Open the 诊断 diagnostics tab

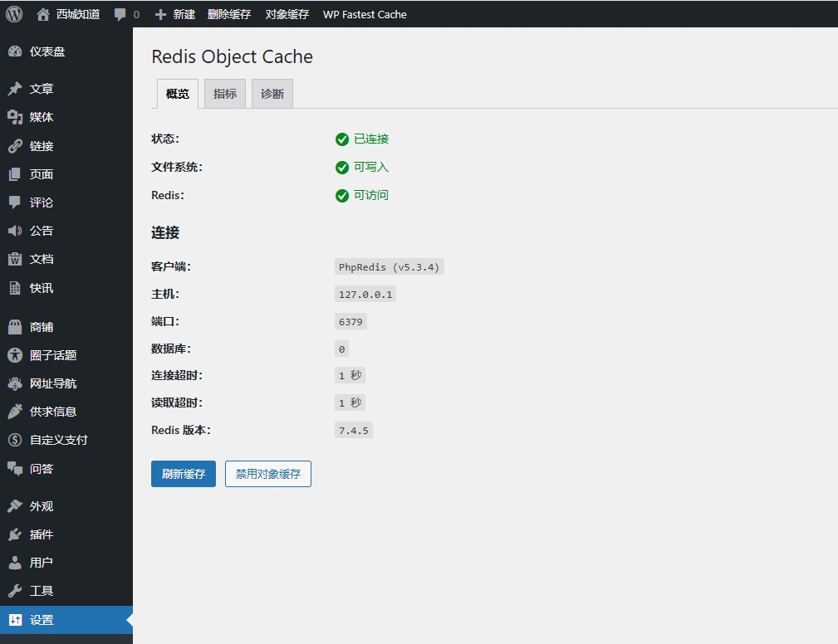tap(272, 93)
